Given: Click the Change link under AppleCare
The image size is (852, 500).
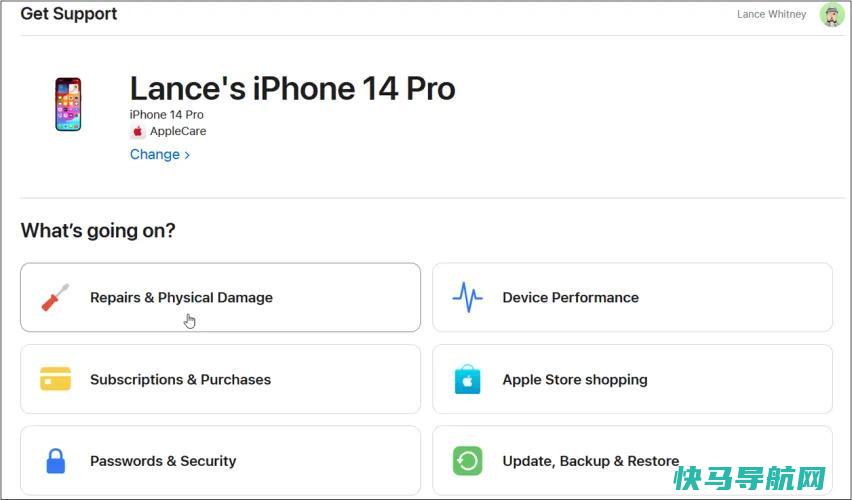Looking at the screenshot, I should [155, 154].
